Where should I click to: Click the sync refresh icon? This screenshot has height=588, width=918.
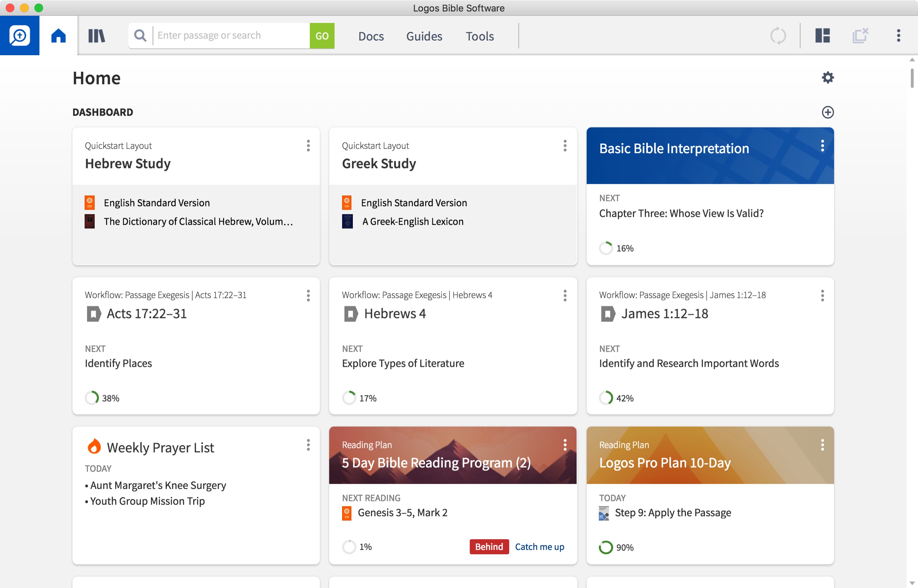(x=778, y=36)
